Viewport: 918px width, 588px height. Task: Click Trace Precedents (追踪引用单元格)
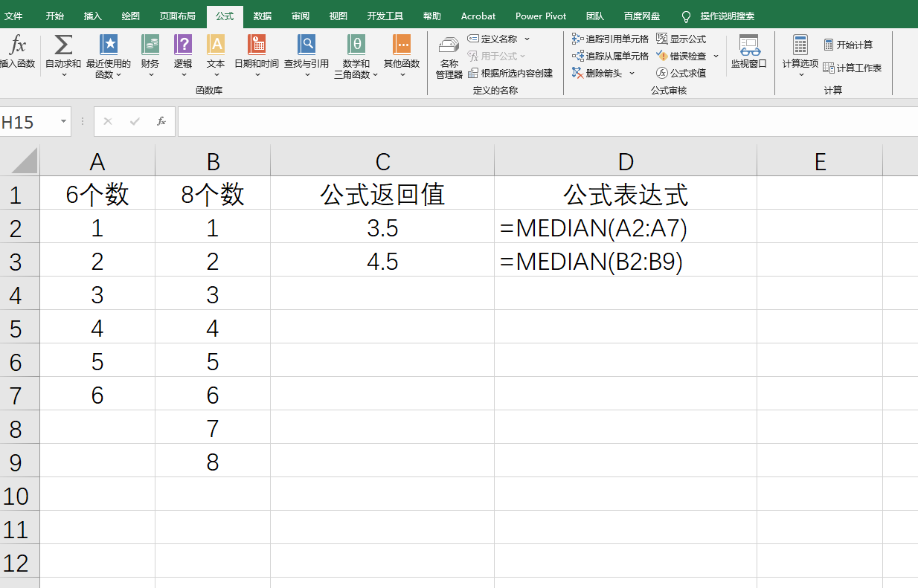point(610,39)
